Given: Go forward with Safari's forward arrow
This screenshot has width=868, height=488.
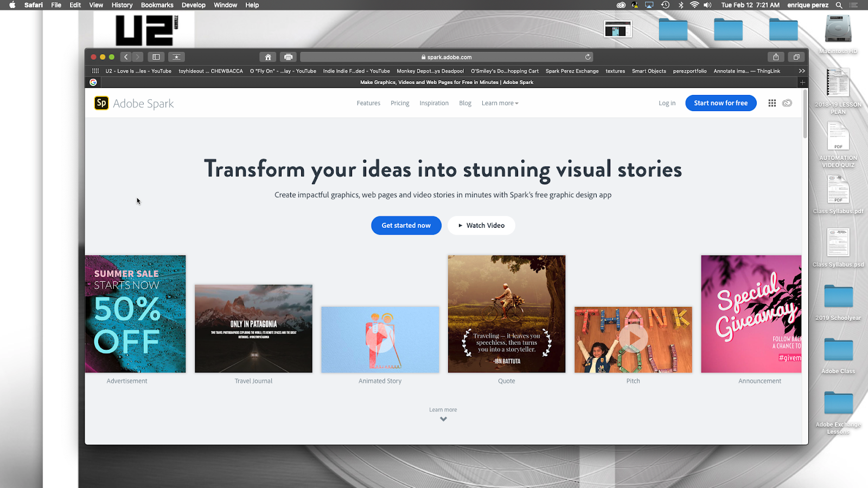Looking at the screenshot, I should tap(138, 57).
